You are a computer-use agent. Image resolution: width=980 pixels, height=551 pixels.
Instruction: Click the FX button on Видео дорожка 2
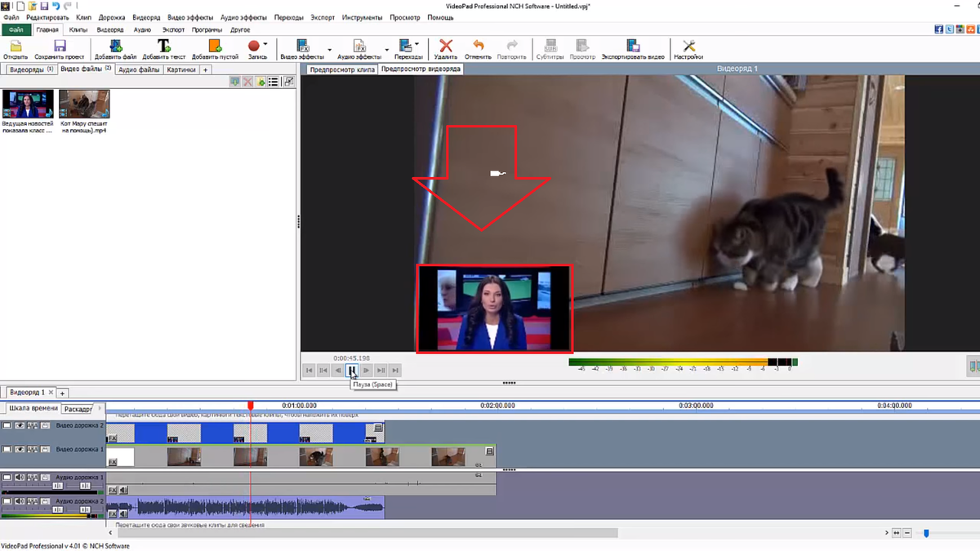(x=113, y=438)
